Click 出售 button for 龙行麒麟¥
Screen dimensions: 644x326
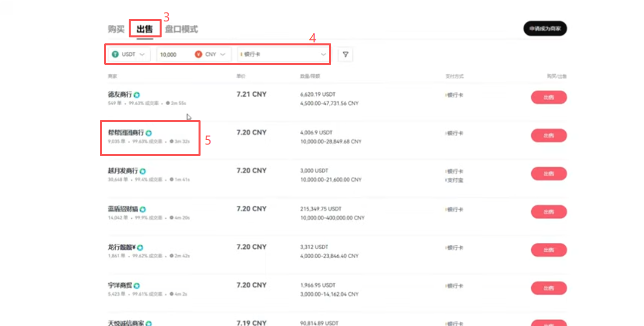click(549, 250)
